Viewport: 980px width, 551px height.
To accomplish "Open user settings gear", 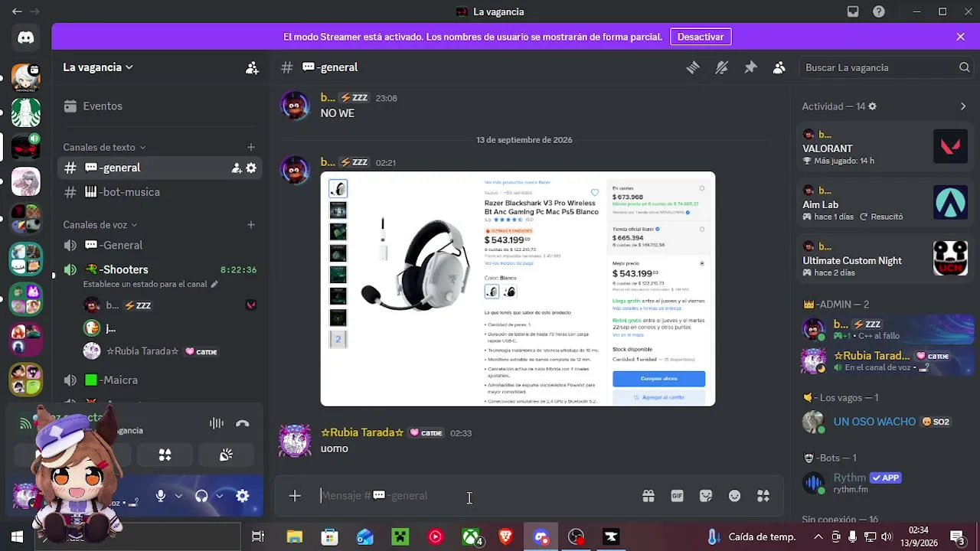I will pos(243,496).
